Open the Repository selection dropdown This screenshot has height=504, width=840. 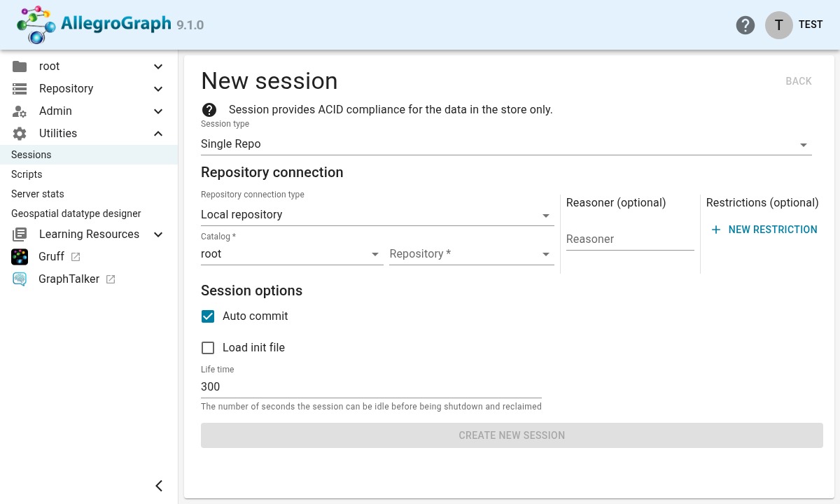coord(472,254)
